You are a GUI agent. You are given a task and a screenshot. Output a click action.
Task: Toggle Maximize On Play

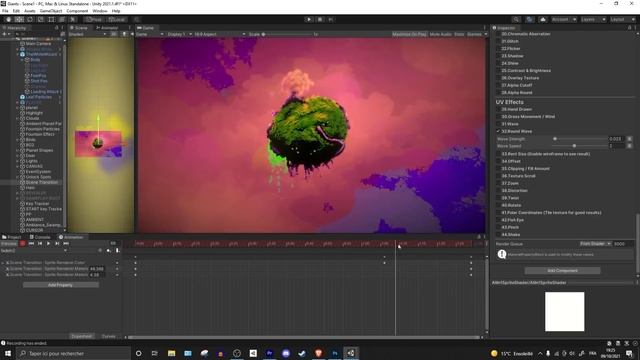pyautogui.click(x=409, y=34)
